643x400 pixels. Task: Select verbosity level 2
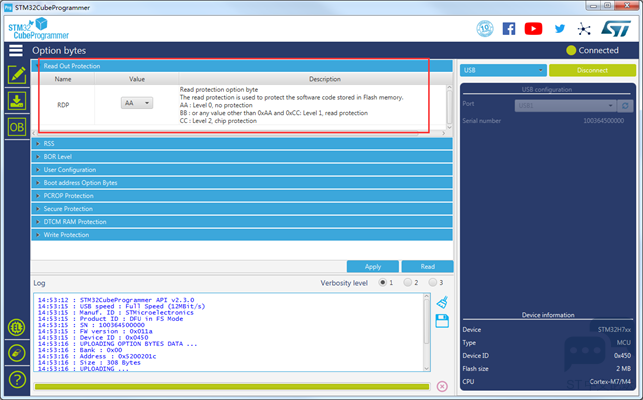pyautogui.click(x=408, y=282)
